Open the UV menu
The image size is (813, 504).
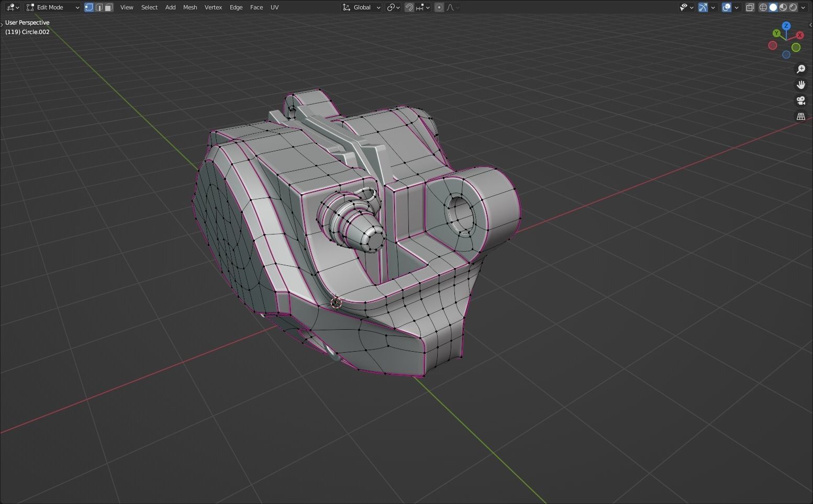274,7
